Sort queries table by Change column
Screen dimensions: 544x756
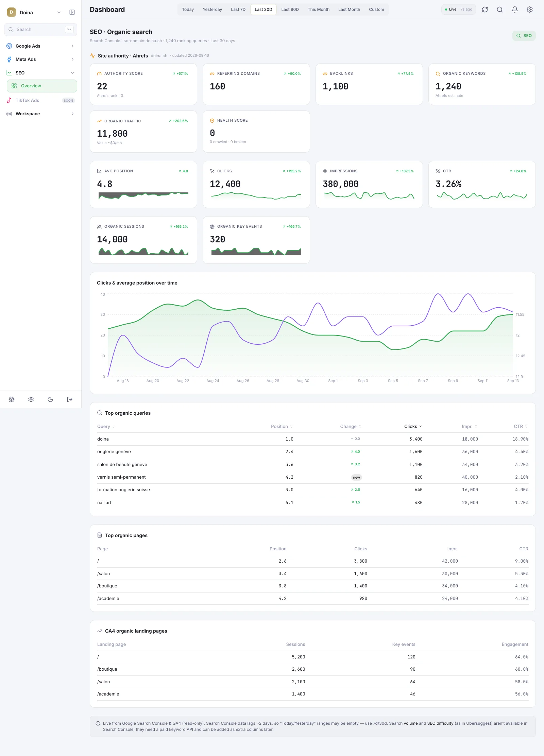point(351,427)
